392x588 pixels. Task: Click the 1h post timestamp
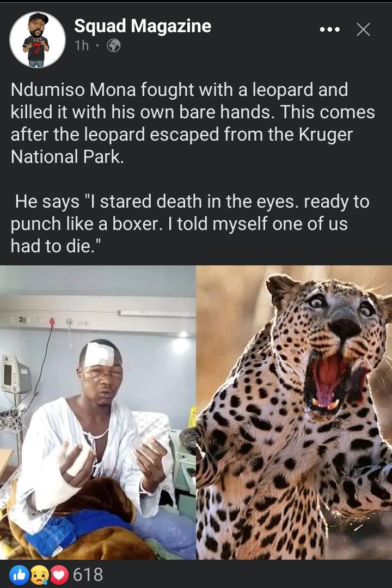point(82,46)
